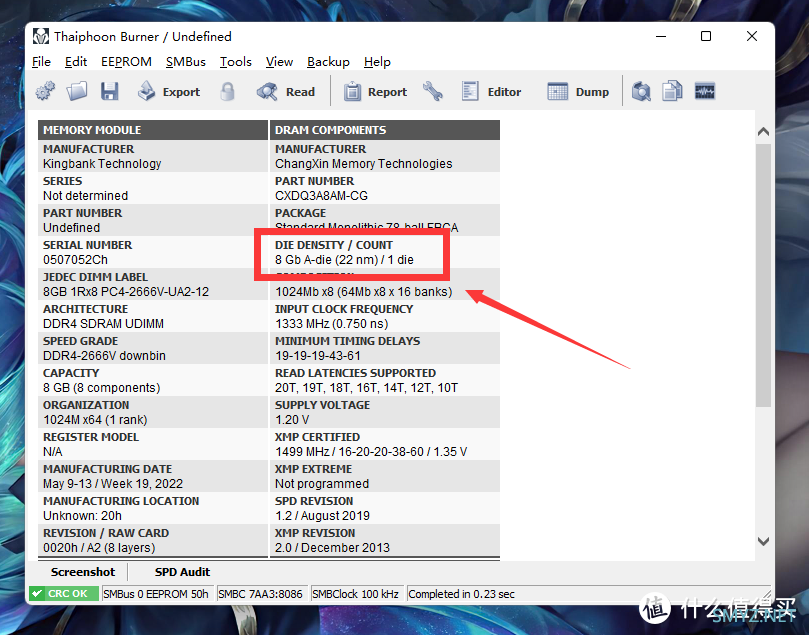Open the EEPROM menu
The height and width of the screenshot is (635, 809).
[x=126, y=62]
